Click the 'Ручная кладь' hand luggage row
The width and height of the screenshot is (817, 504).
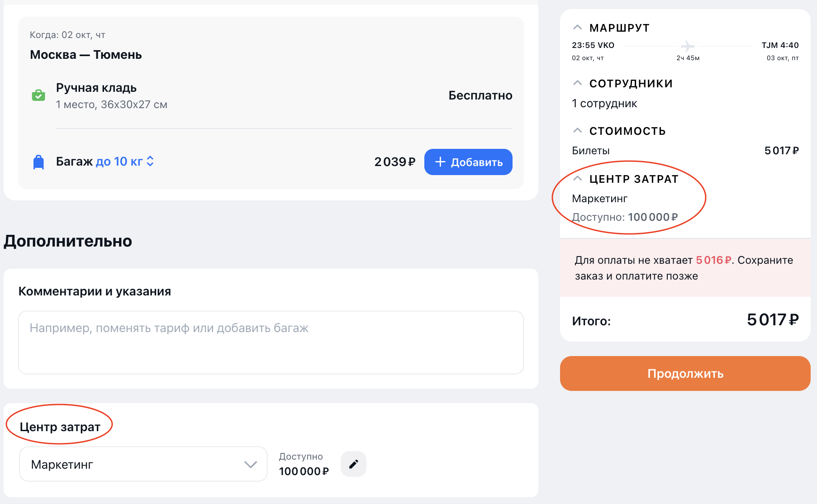(96, 88)
